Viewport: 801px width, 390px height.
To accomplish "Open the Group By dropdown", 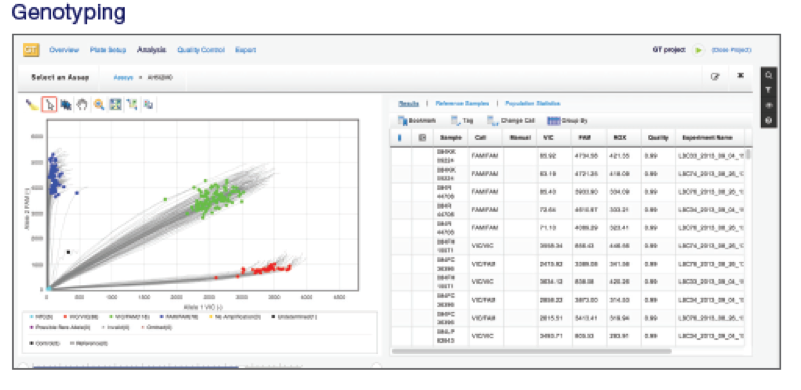I will click(x=567, y=121).
